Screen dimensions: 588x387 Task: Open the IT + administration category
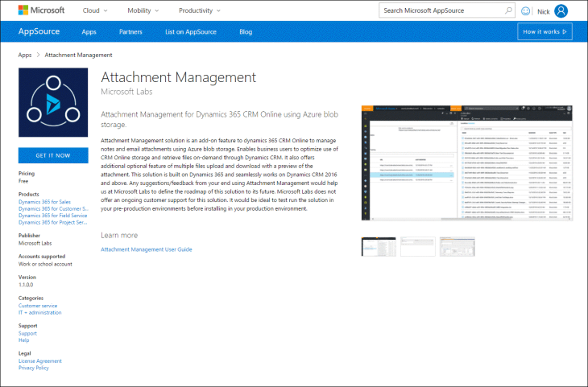(40, 312)
